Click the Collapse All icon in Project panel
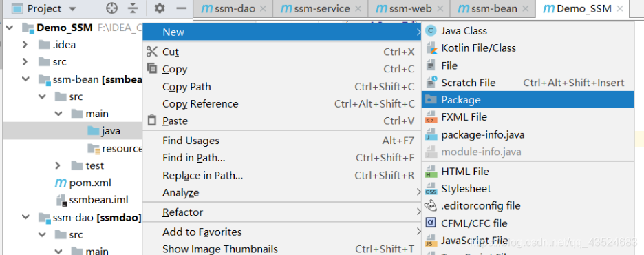Viewport: 644px width, 255px height. point(133,8)
